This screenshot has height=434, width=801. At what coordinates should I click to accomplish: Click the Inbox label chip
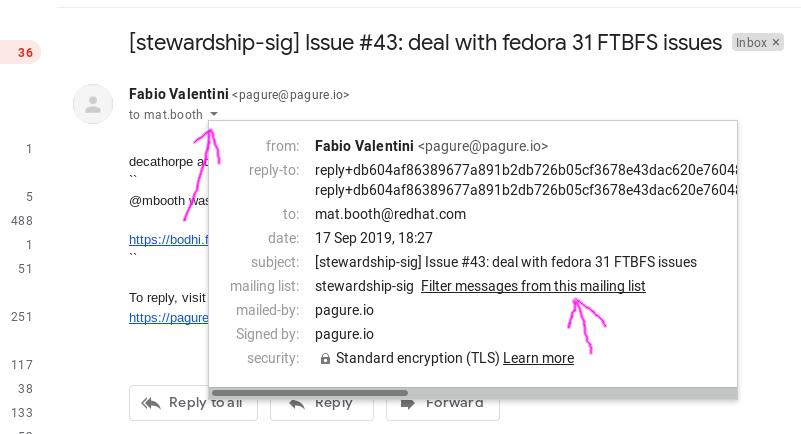(x=751, y=43)
